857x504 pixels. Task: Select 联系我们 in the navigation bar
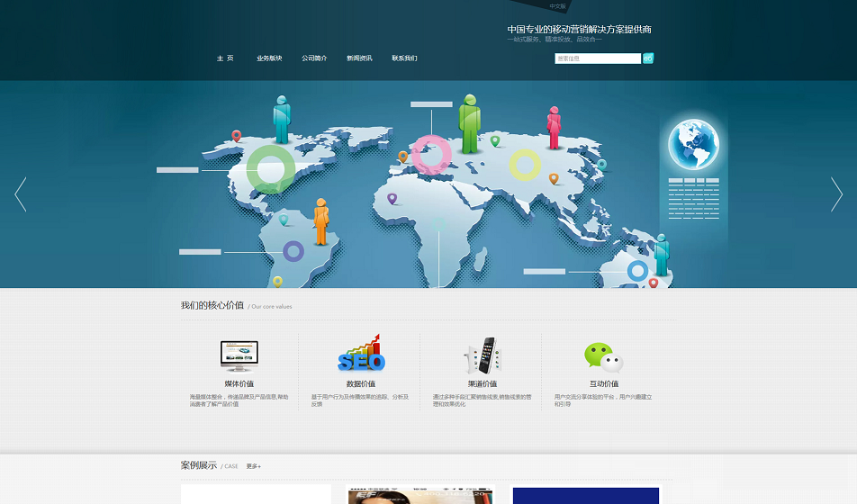[x=404, y=58]
